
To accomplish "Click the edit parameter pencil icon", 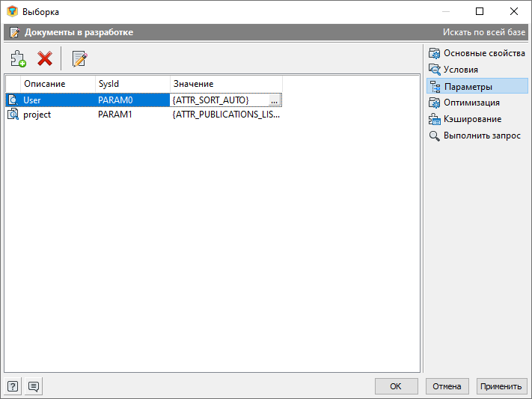I will [x=79, y=58].
